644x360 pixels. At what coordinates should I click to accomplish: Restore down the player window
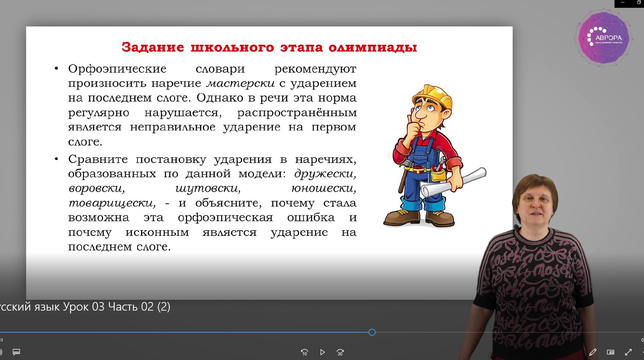(x=639, y=2)
